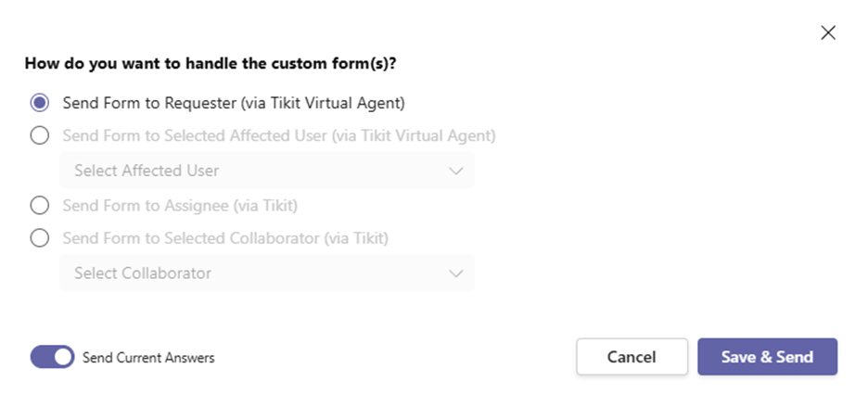The image size is (868, 394).
Task: Click the "Send Form to Selected Collaborator" label
Action: pos(225,238)
